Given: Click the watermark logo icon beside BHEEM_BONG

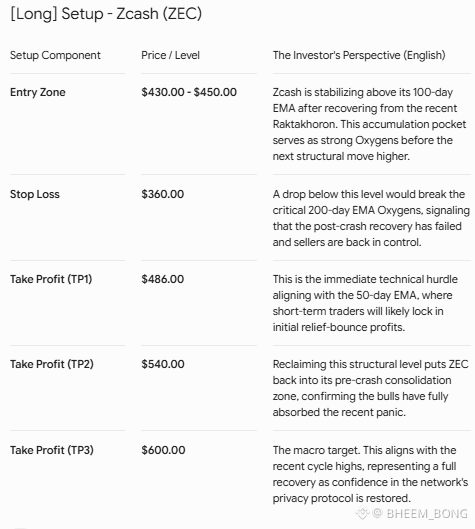Looking at the screenshot, I should pyautogui.click(x=363, y=513).
